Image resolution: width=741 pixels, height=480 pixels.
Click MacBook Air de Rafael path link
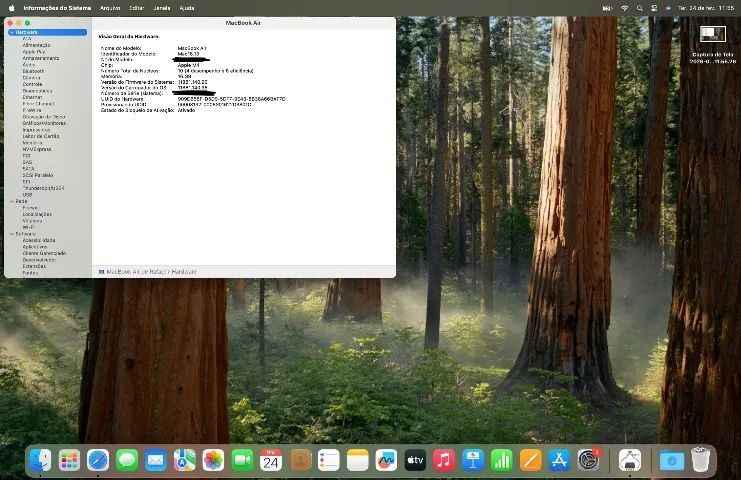click(x=136, y=272)
